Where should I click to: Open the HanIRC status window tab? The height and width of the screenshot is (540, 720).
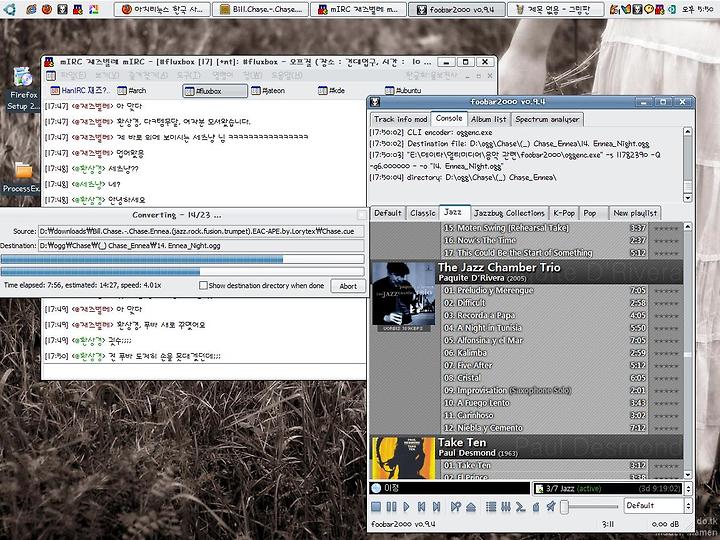click(79, 90)
